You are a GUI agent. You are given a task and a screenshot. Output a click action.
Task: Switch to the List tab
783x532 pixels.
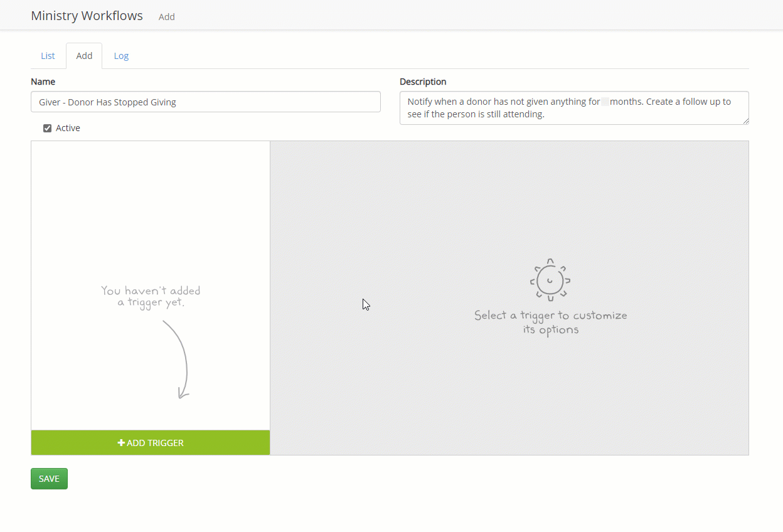[x=48, y=56]
